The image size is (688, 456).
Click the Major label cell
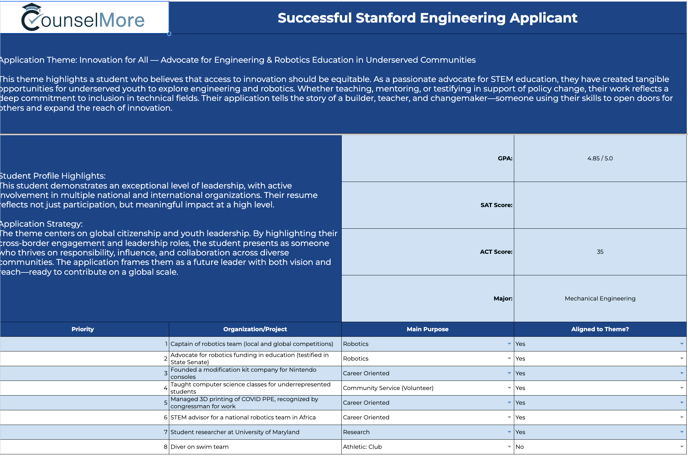pos(428,298)
